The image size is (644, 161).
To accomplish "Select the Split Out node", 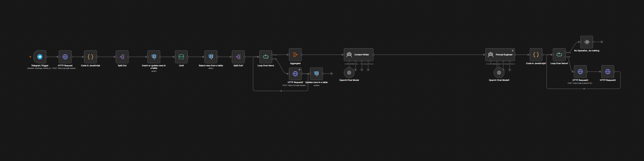I will click(x=122, y=57).
